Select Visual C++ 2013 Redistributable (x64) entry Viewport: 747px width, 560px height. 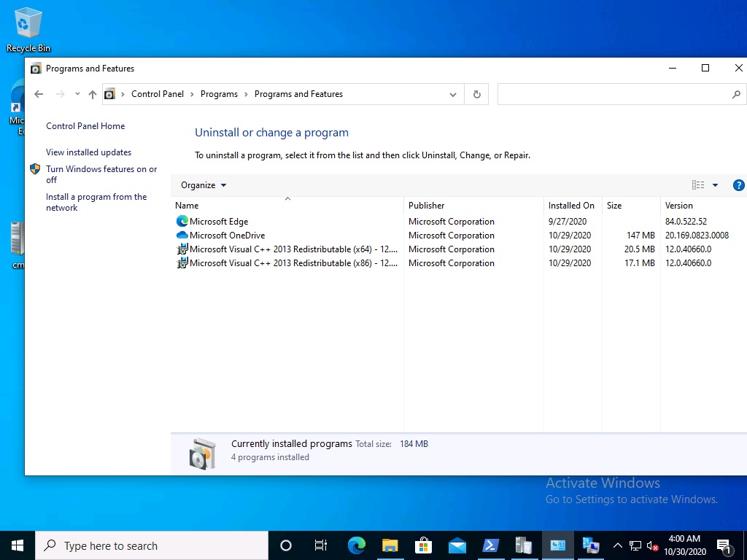coord(460,249)
